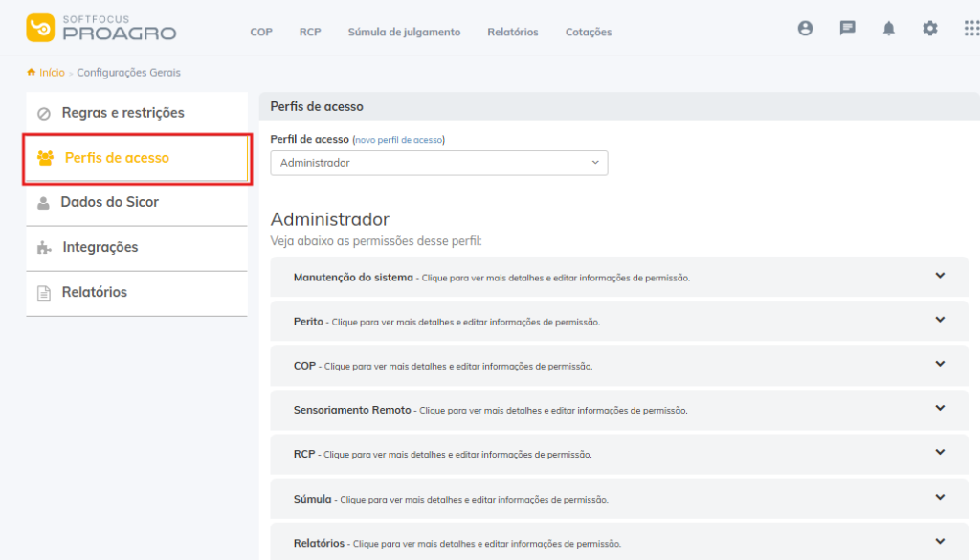Screen dimensions: 980x560
Task: Open the user account profile icon
Action: tap(805, 29)
